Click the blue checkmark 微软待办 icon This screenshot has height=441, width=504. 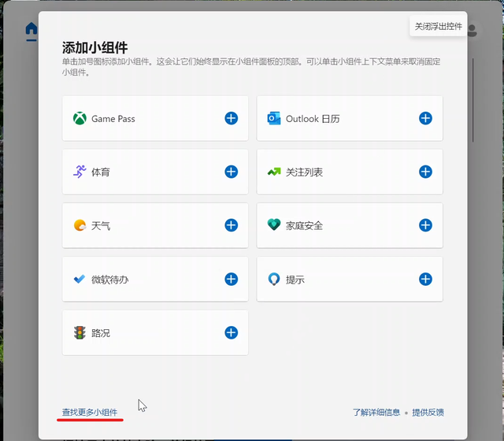(80, 279)
